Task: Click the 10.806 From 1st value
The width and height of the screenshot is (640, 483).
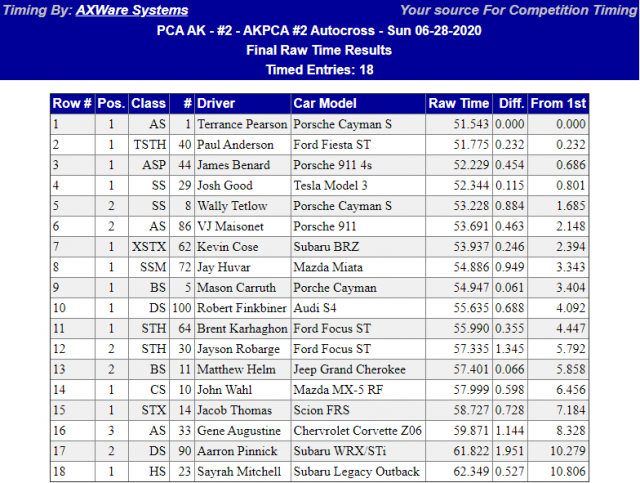Action: pos(565,471)
